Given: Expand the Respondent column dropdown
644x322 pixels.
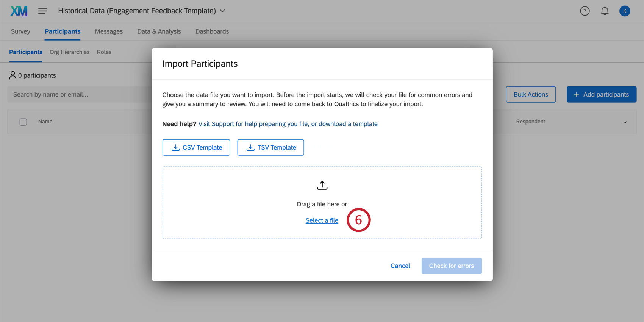Looking at the screenshot, I should coord(625,122).
